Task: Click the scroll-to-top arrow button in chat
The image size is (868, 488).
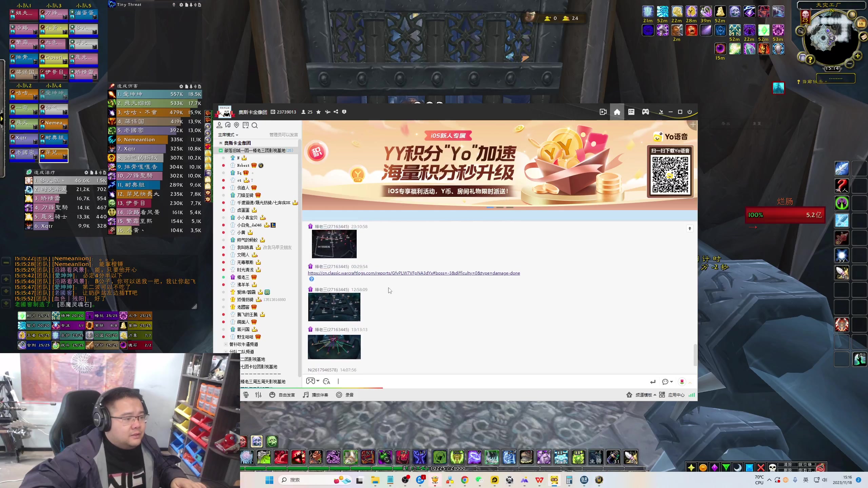Action: pyautogui.click(x=689, y=229)
